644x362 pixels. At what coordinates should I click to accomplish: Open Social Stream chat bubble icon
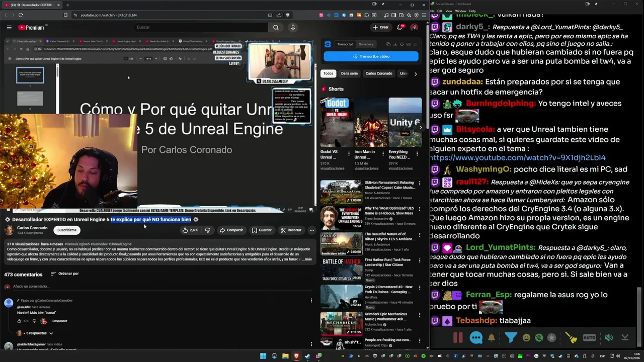[476, 338]
